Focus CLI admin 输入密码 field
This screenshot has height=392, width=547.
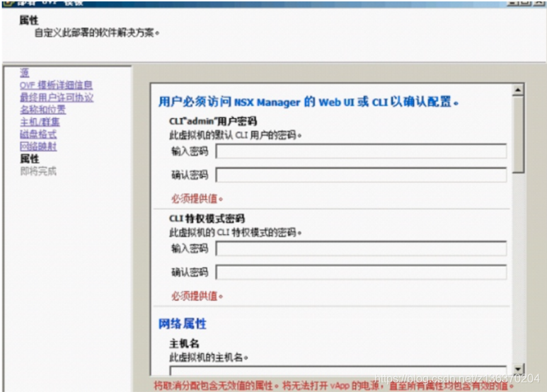[361, 151]
